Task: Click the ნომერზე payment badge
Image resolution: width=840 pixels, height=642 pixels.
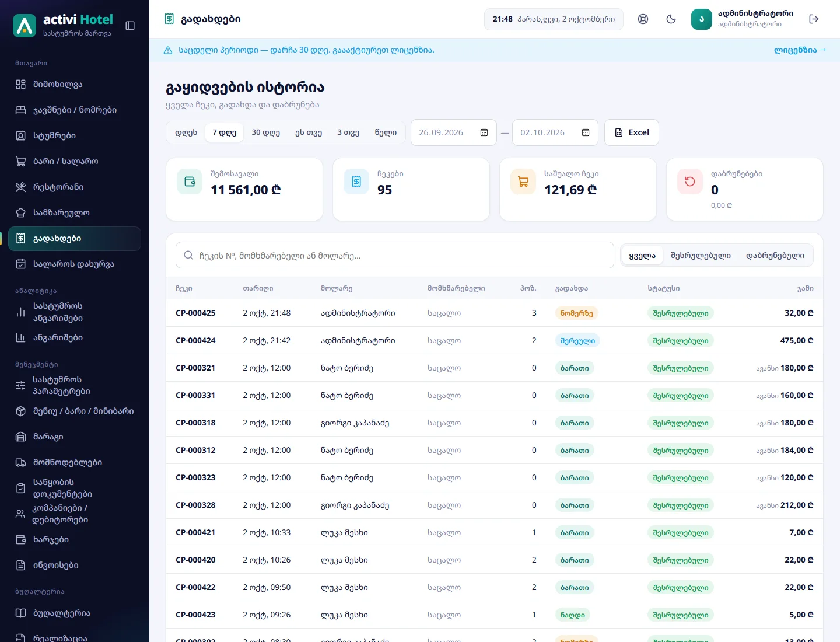Action: 576,313
